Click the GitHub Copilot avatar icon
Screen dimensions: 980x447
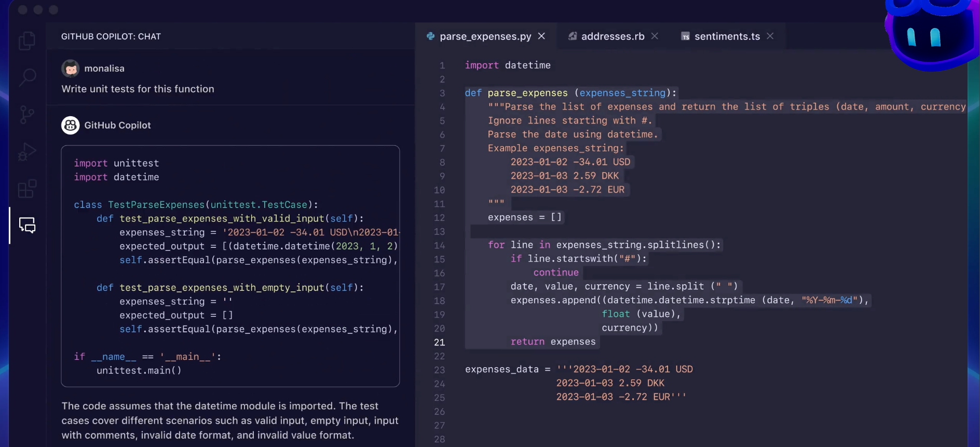pyautogui.click(x=71, y=125)
